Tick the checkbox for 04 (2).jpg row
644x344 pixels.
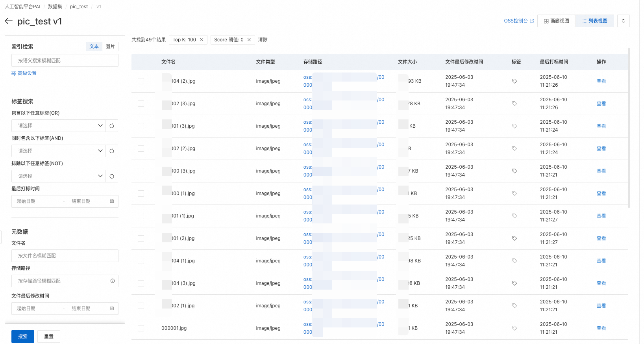click(141, 81)
